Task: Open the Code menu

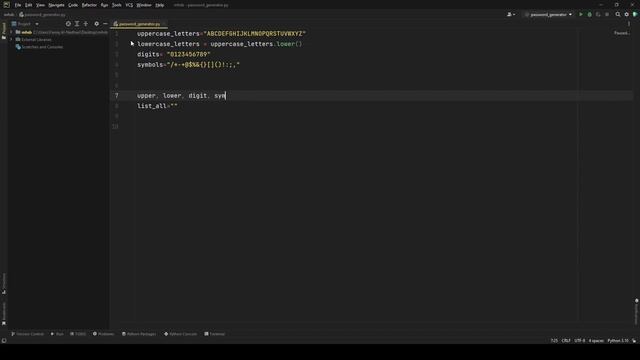Action: click(73, 5)
